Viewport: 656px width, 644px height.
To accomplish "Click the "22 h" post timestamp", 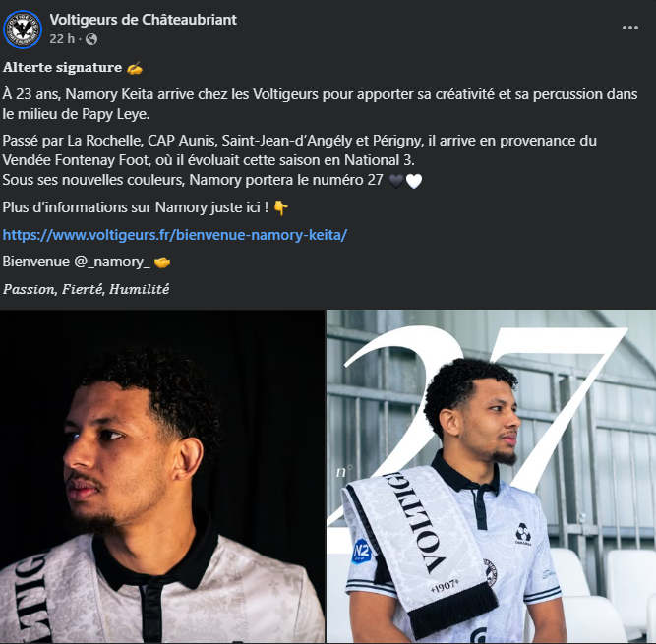I will [x=62, y=39].
